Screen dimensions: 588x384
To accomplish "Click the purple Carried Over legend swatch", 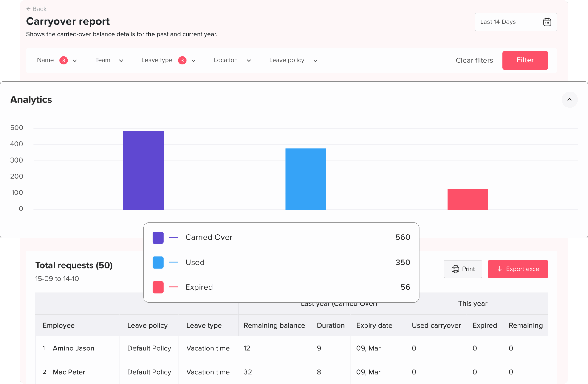I will 158,237.
